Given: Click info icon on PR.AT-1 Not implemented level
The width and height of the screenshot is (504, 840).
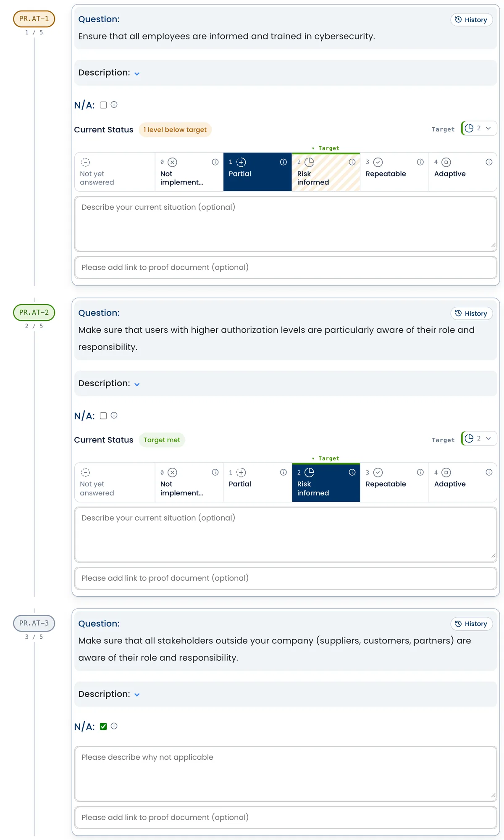Looking at the screenshot, I should tap(215, 162).
